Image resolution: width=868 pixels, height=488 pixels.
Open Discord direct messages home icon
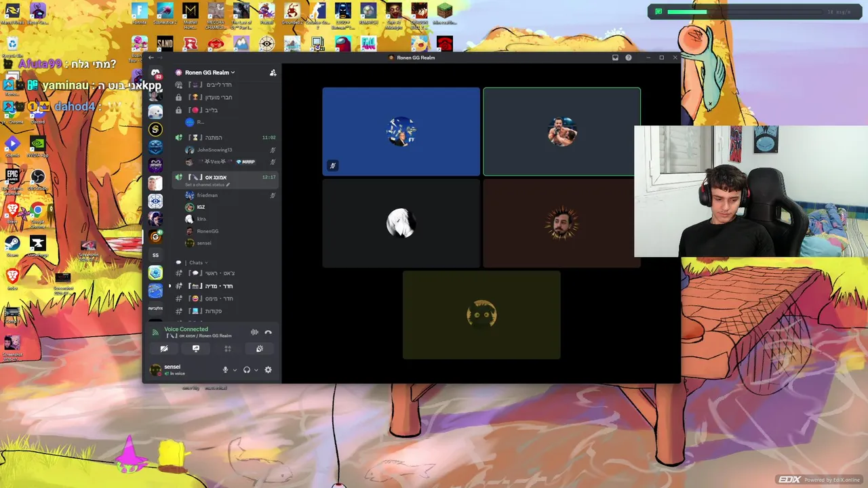tap(155, 73)
